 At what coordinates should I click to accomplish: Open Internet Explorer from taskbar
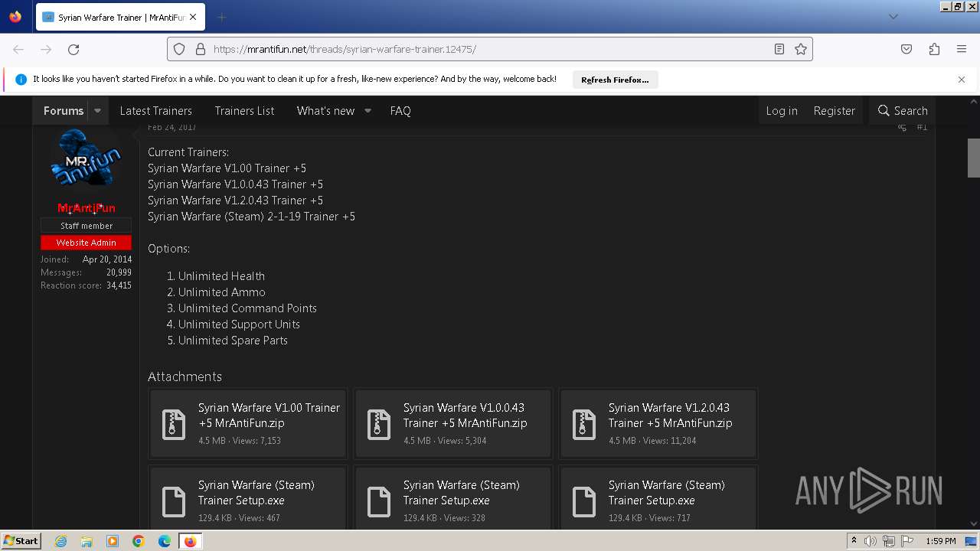tap(60, 541)
